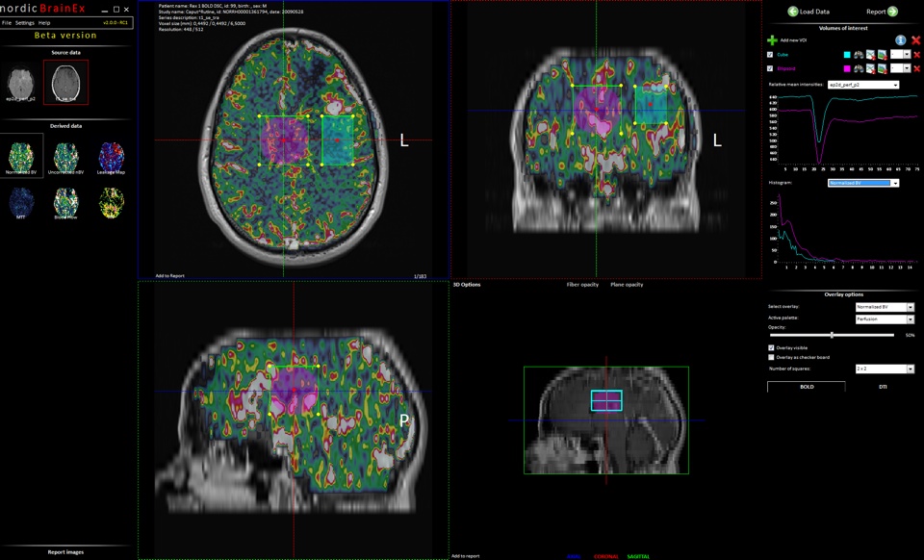Click the version number v2.0.0 - RC1
The height and width of the screenshot is (560, 924).
[x=115, y=23]
